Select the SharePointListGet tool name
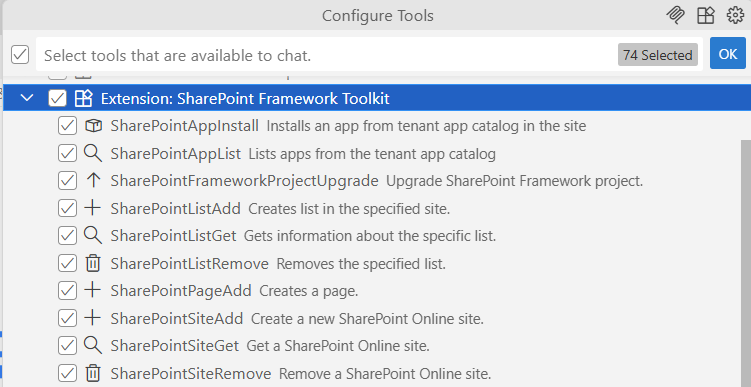The height and width of the screenshot is (387, 751). tap(173, 236)
